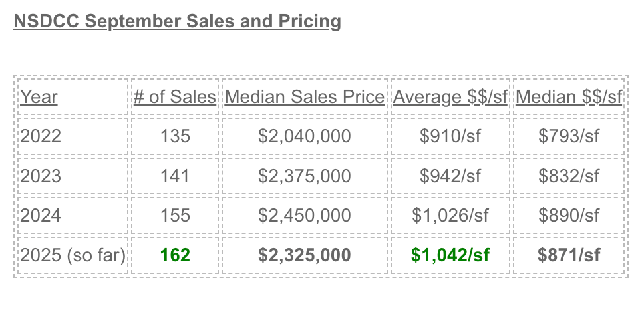This screenshot has height=310, width=644.
Task: Click the 2025 (so far) row label
Action: pos(73,255)
